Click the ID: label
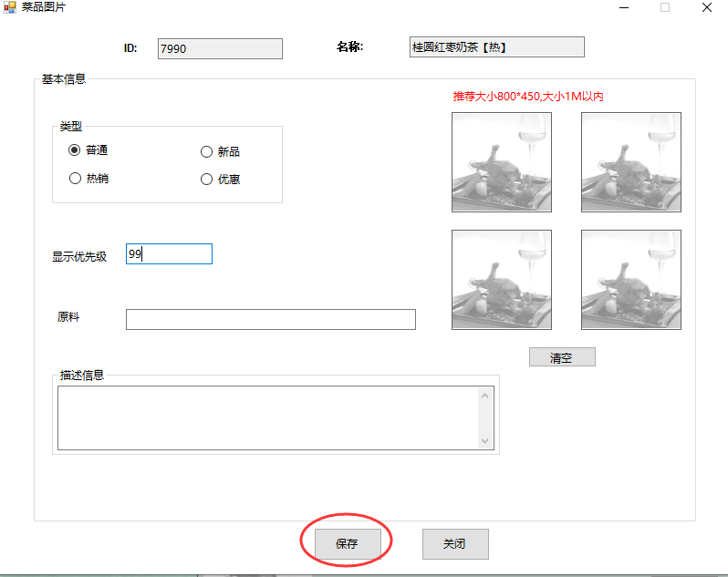The width and height of the screenshot is (728, 577). [130, 48]
